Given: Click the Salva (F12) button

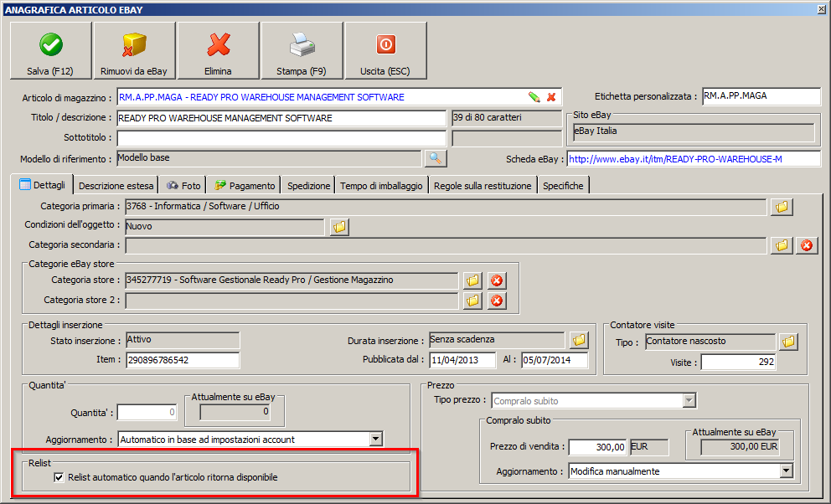Looking at the screenshot, I should click(51, 51).
